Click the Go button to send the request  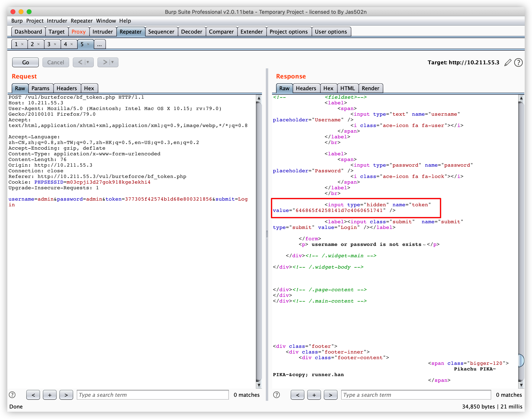point(25,62)
